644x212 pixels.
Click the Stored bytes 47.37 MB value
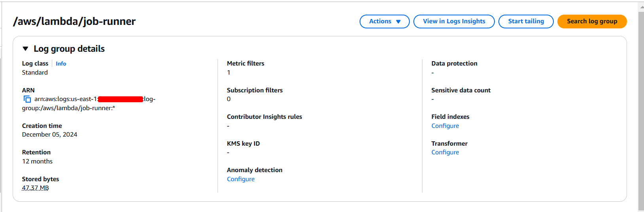pyautogui.click(x=36, y=188)
